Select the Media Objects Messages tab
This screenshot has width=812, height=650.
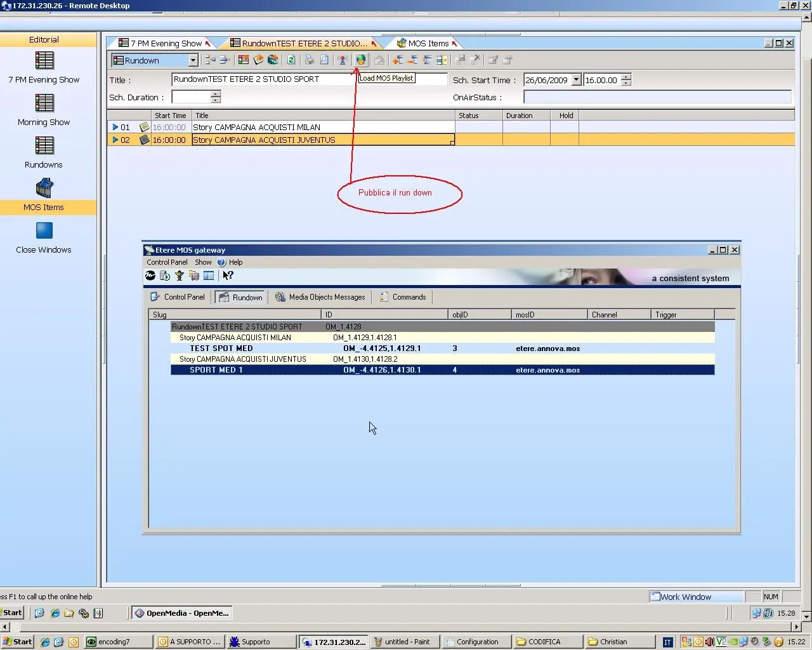[320, 297]
